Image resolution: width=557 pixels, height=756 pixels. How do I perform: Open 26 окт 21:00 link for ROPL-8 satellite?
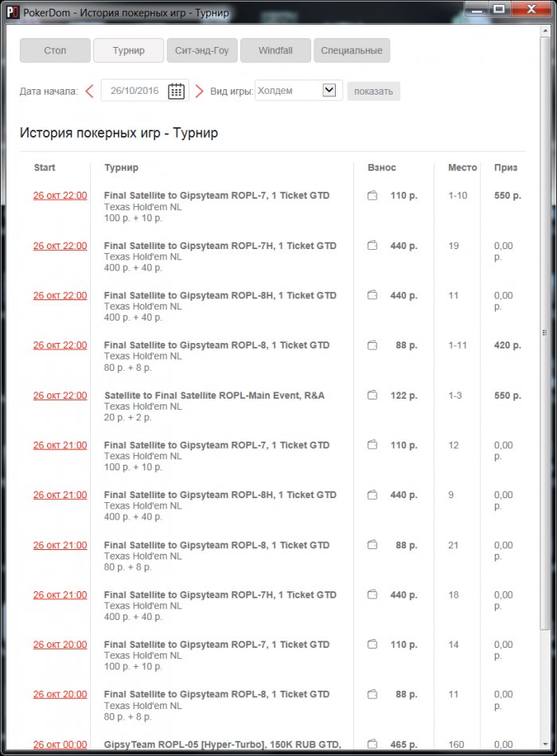(60, 545)
